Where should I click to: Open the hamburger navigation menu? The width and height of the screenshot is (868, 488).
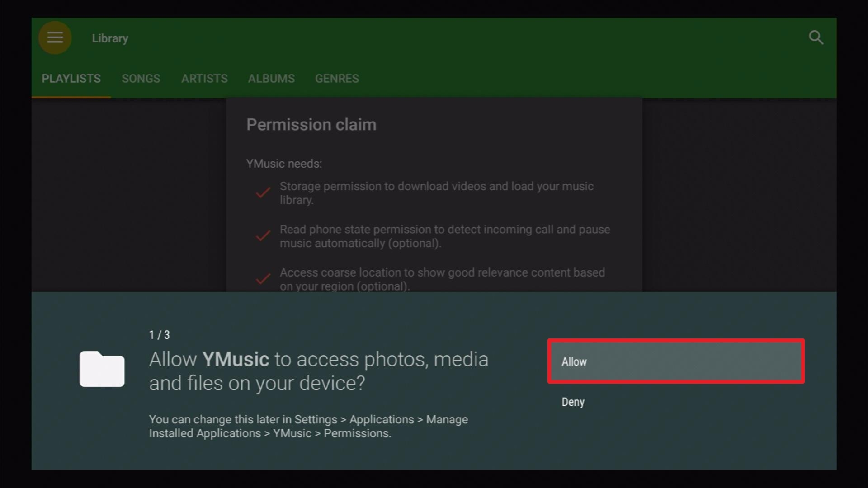(x=55, y=38)
